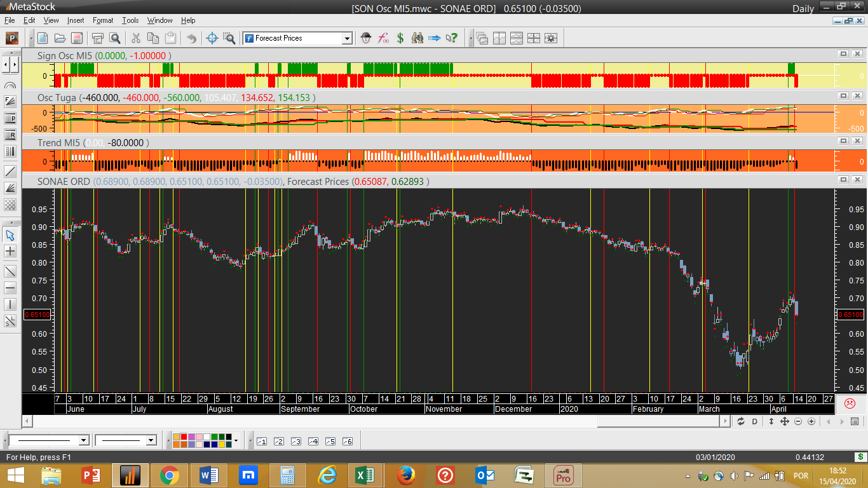Screen dimensions: 868x488
Task: Click the Daily periodicity label
Action: point(803,8)
